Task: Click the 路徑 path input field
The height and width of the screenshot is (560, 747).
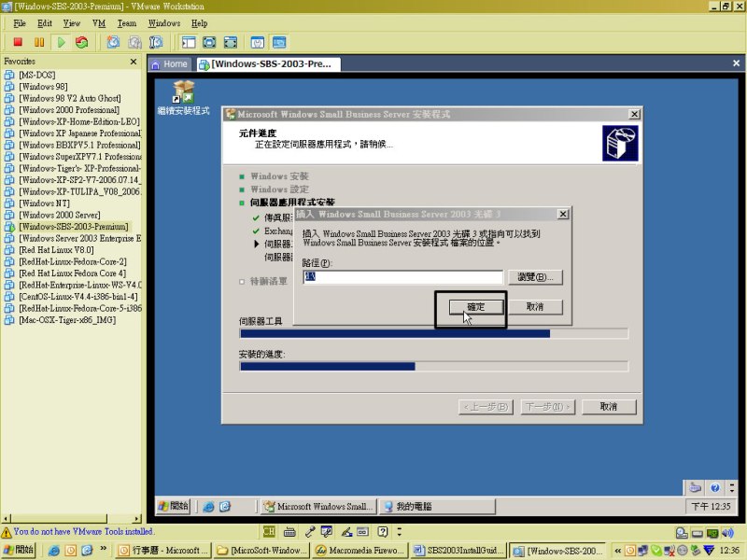Action: coord(402,277)
